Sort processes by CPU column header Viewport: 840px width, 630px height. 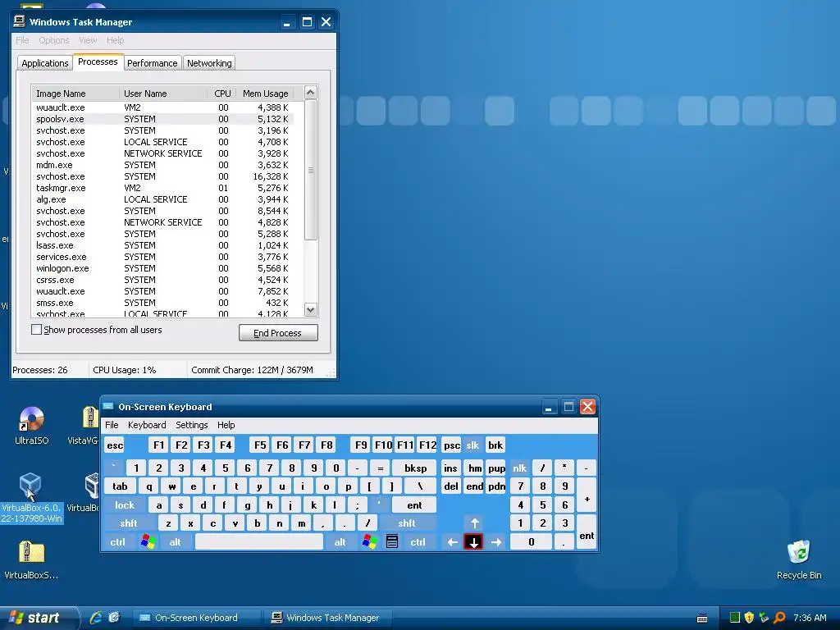[x=223, y=94]
